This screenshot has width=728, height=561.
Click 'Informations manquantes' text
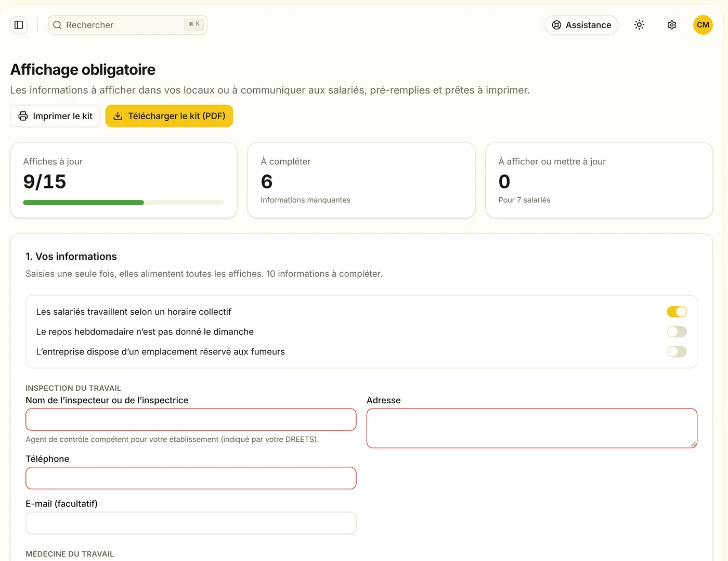coord(305,200)
